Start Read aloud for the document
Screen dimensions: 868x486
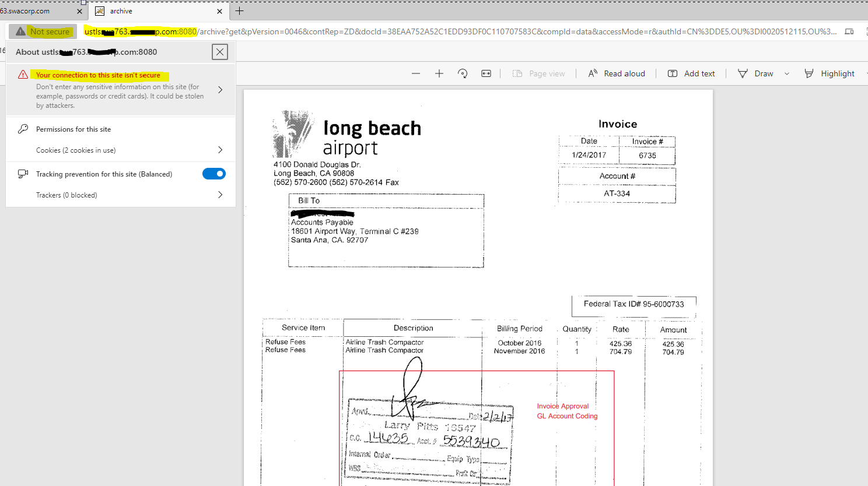click(617, 73)
